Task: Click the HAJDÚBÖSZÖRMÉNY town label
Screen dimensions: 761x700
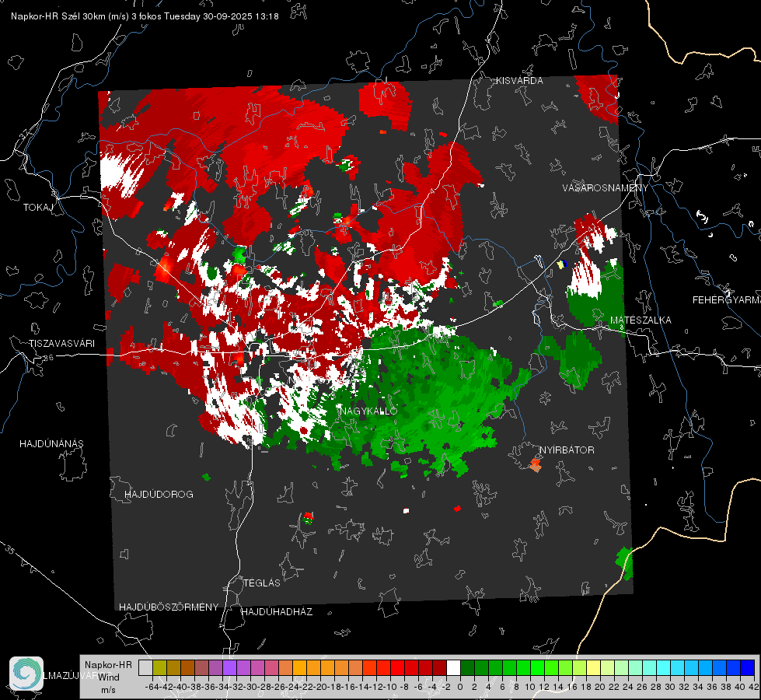Action: (x=169, y=607)
